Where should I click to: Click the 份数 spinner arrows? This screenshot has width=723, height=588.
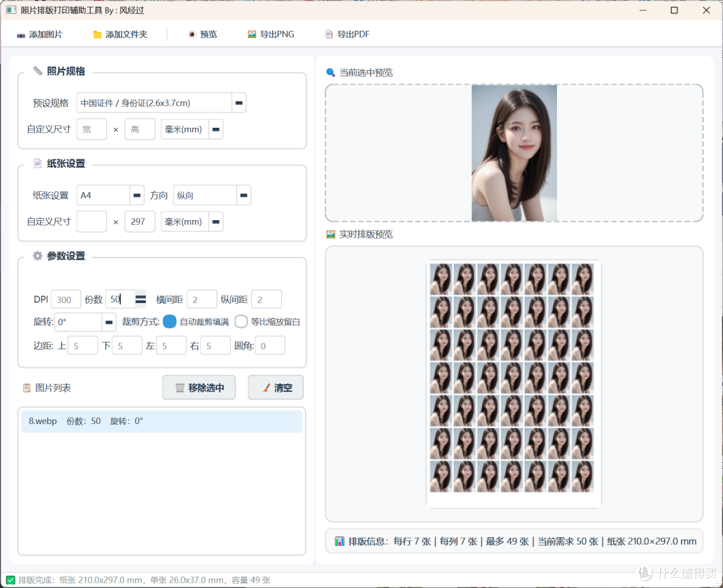pos(141,300)
